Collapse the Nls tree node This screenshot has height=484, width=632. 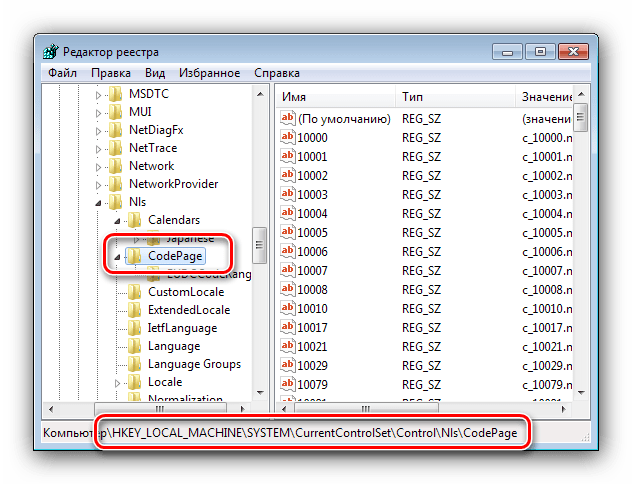click(x=98, y=203)
